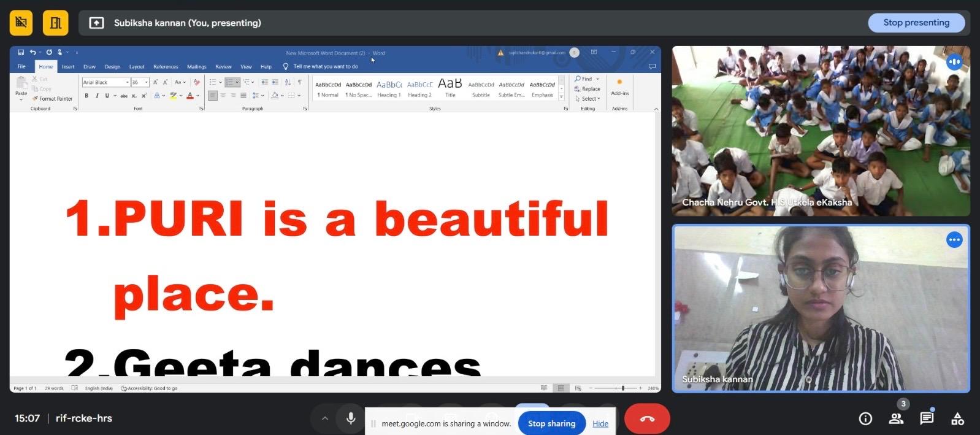The image size is (980, 435).
Task: Toggle Italic formatting in Word ribbon
Action: coord(97,96)
